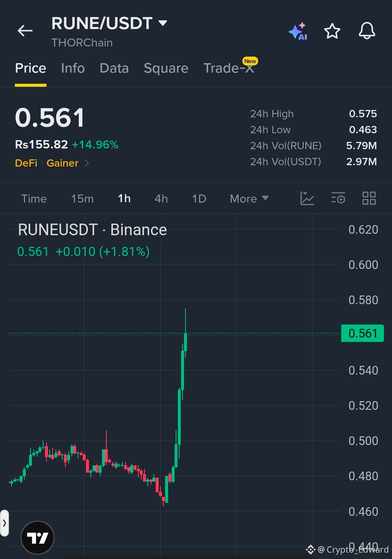
Task: Tap the large 0.561 current price
Action: [x=50, y=118]
